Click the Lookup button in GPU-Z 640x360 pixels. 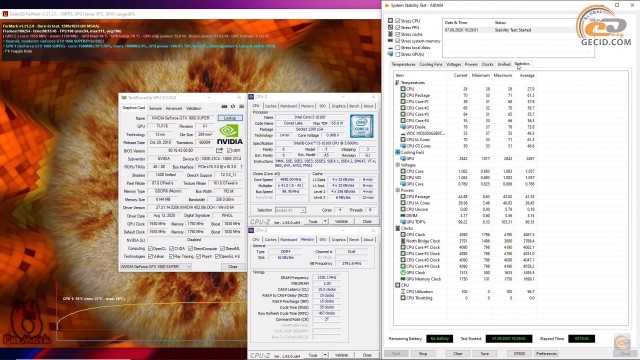(x=230, y=118)
